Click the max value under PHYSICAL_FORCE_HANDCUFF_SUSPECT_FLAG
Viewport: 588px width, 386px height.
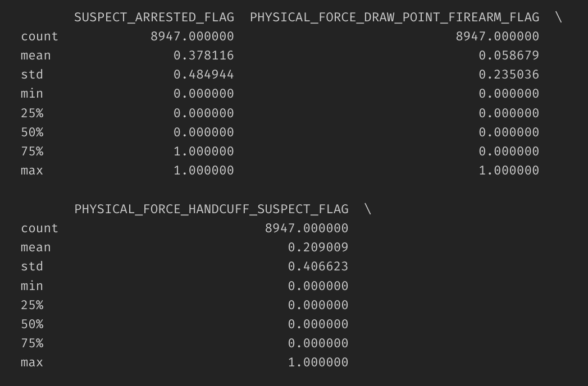click(x=318, y=362)
